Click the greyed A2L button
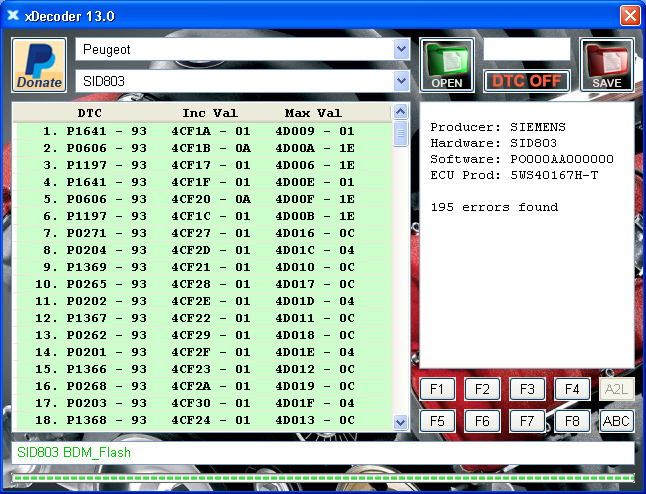Screen dimensions: 646x494 click(x=616, y=389)
